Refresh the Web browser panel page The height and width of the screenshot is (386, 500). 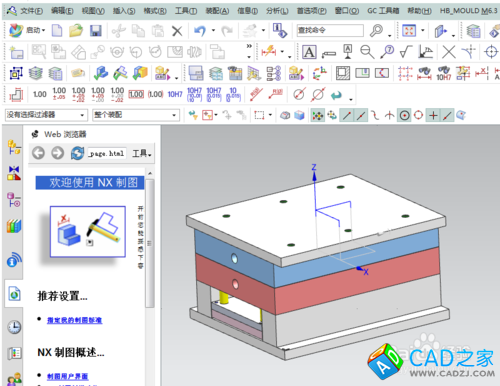77,153
